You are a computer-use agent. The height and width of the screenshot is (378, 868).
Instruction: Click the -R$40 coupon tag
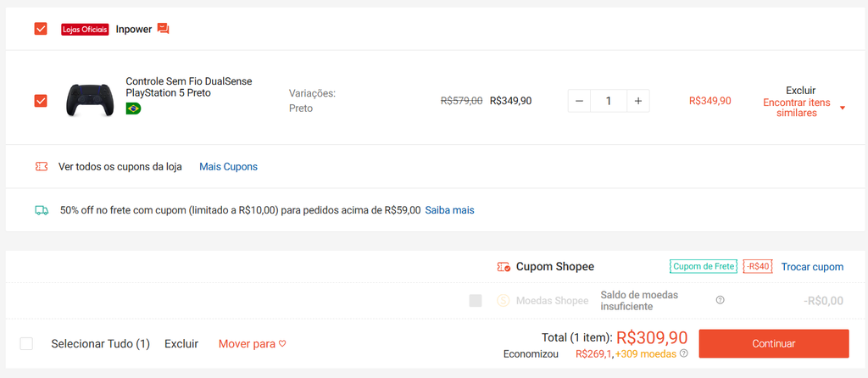coord(757,267)
